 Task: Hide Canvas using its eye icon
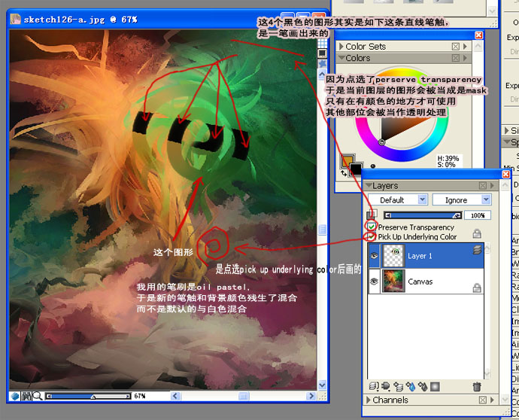coord(374,282)
